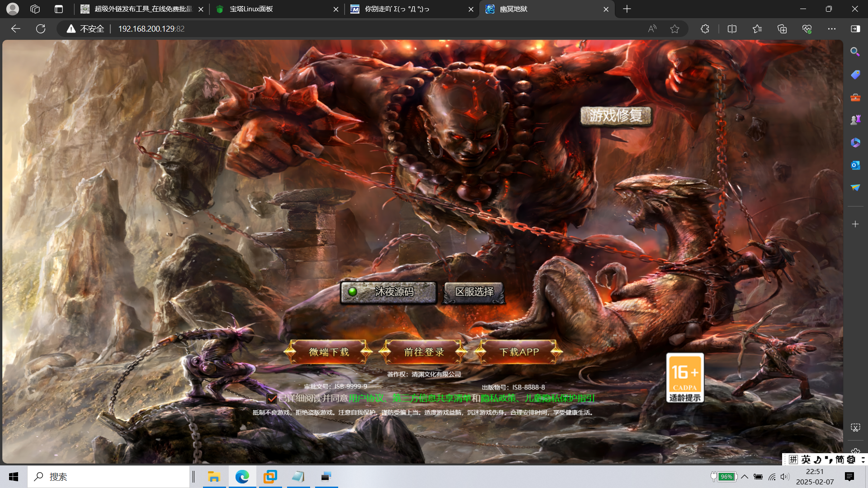This screenshot has height=488, width=868.
Task: Click the 前往登录 button
Action: tap(424, 352)
